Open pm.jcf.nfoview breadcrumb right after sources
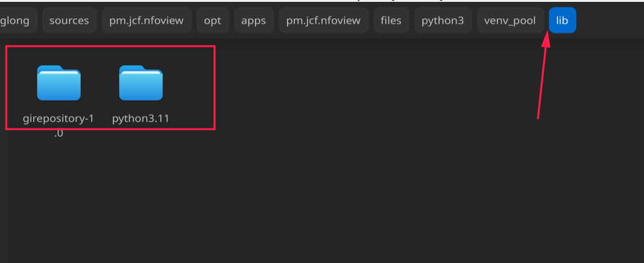 147,20
